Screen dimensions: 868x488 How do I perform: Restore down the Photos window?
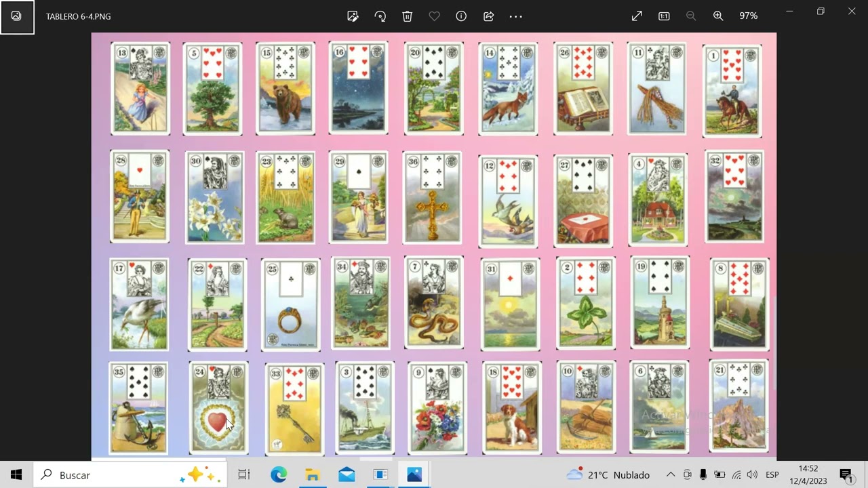[x=821, y=12]
